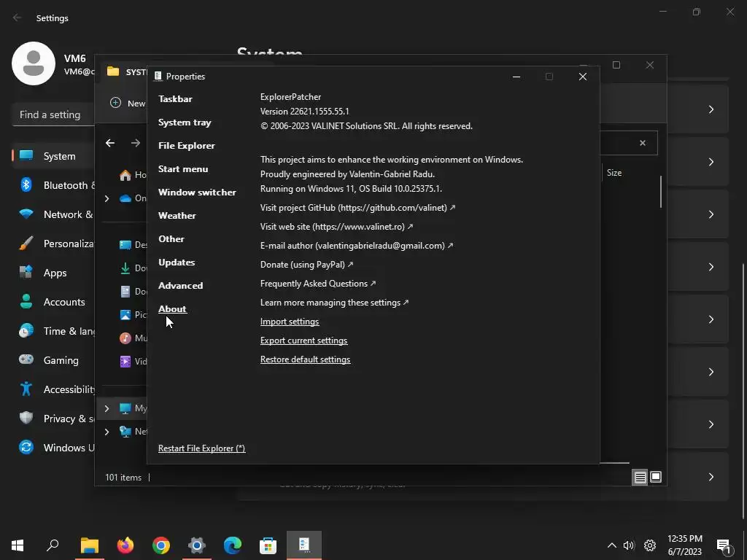Image resolution: width=747 pixels, height=560 pixels.
Task: Click the OneDrive cloud icon in sidebar
Action: click(125, 198)
